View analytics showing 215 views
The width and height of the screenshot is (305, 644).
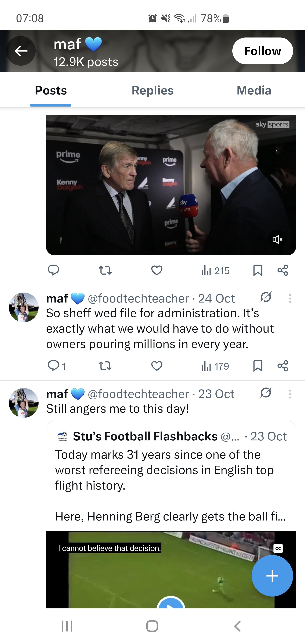[215, 271]
